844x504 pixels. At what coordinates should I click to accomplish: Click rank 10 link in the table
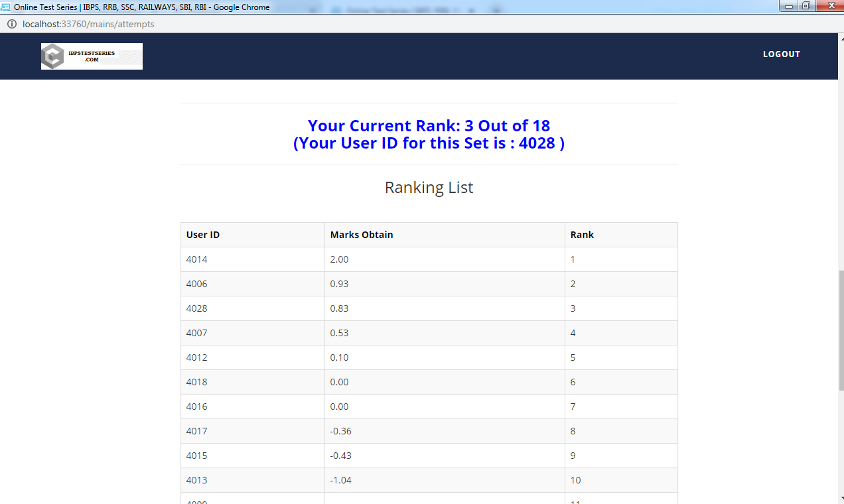pyautogui.click(x=575, y=480)
